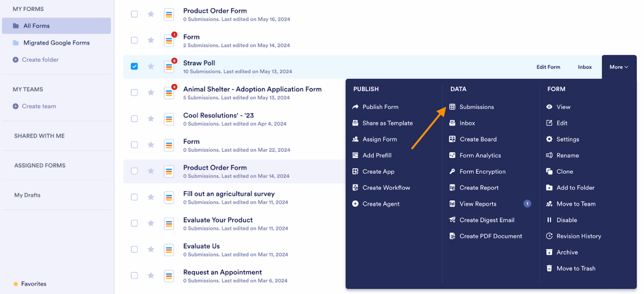Open the Inbox for Straw Poll
Image resolution: width=644 pixels, height=294 pixels.
[584, 67]
